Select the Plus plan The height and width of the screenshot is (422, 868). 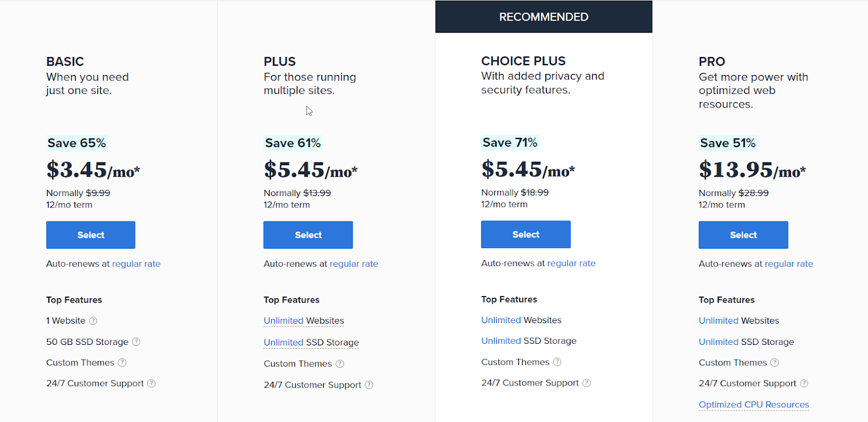coord(308,235)
